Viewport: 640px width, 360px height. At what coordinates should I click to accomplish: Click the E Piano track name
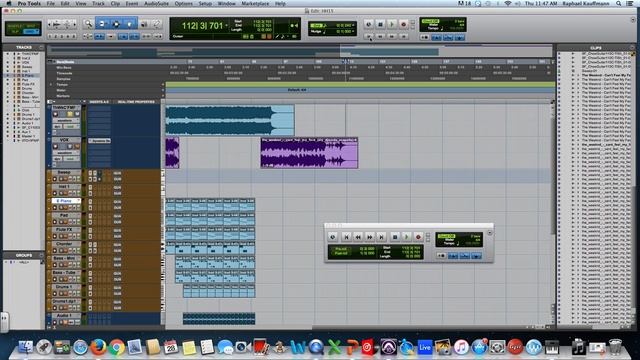tap(64, 201)
